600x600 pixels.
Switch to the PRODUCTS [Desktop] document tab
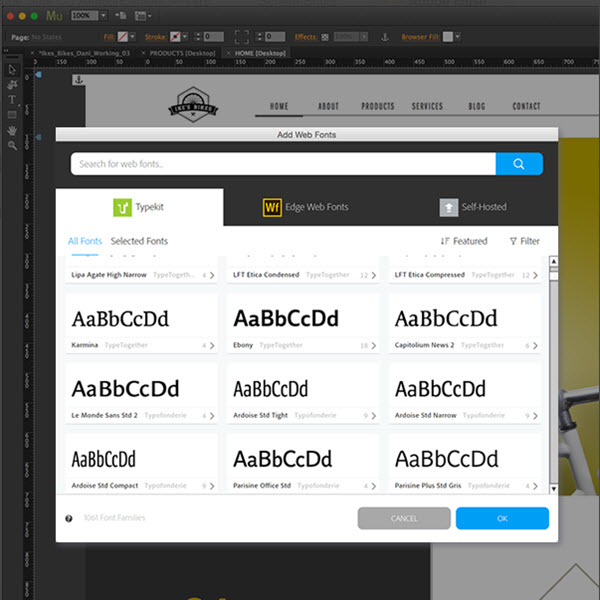[x=182, y=53]
